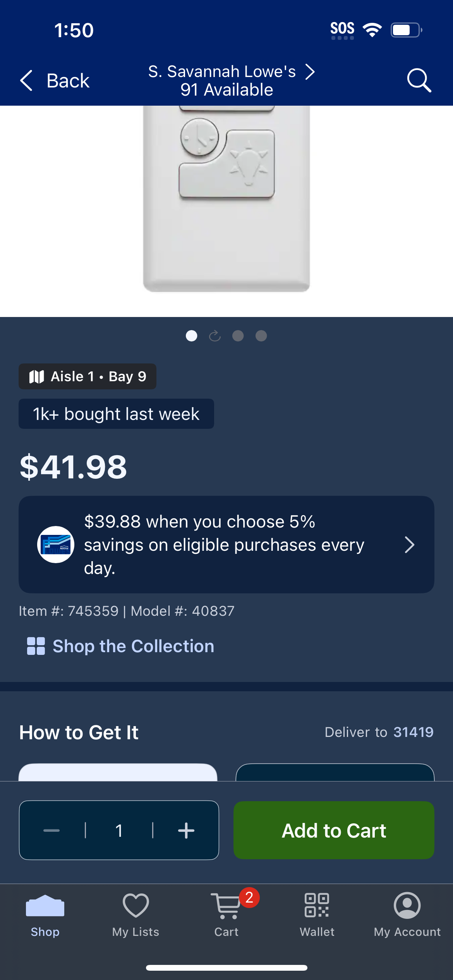Tap the remote control product image
The image size is (453, 980).
[226, 199]
